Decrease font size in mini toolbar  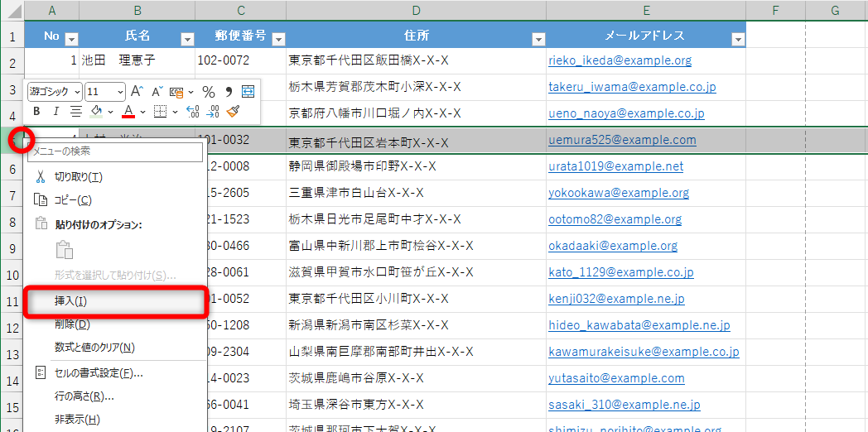157,91
